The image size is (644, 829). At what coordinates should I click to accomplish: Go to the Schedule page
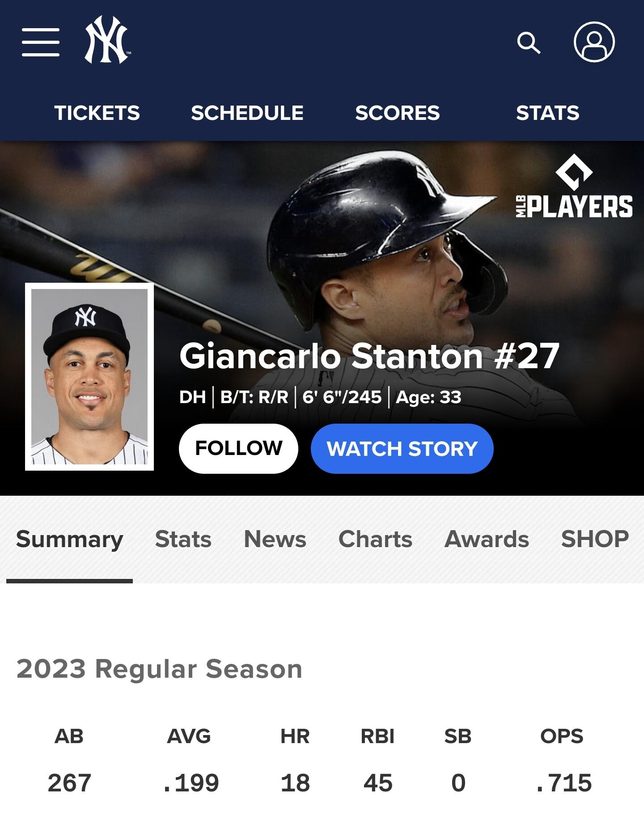(247, 113)
